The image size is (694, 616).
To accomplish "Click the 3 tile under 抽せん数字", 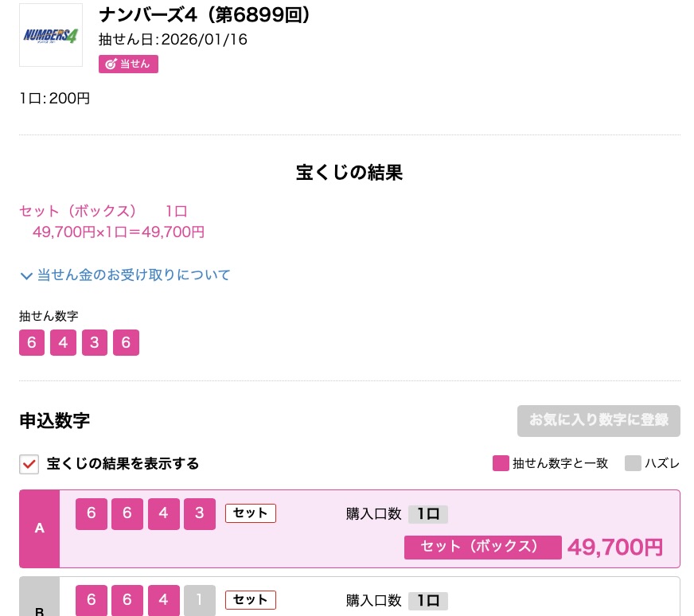I will click(95, 343).
